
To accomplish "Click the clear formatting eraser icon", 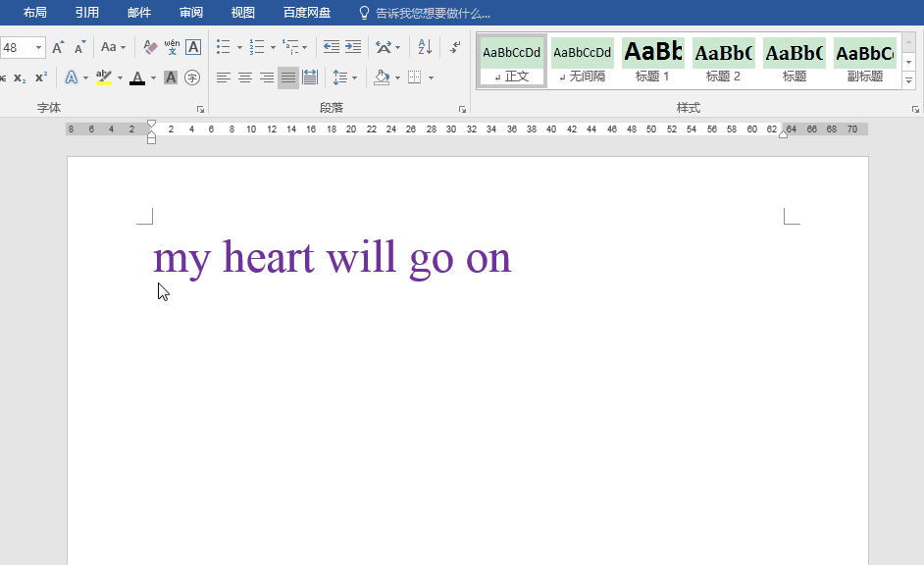I will pyautogui.click(x=150, y=47).
